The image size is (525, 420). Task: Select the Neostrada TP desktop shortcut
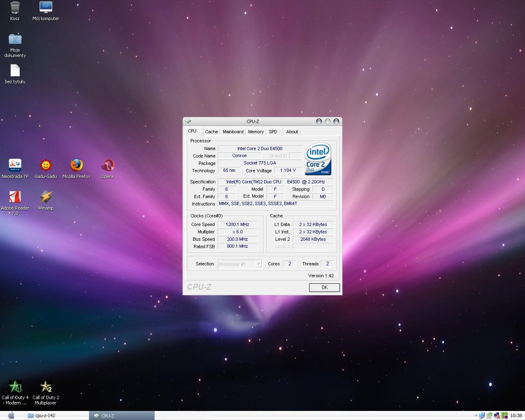[x=15, y=169]
